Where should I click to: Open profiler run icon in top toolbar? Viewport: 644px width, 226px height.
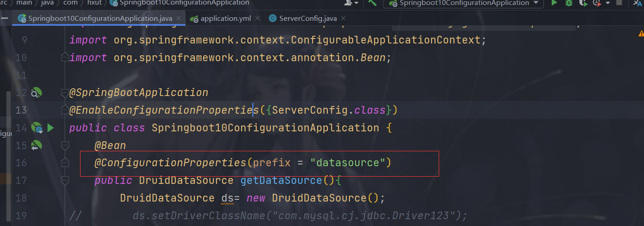tap(597, 3)
